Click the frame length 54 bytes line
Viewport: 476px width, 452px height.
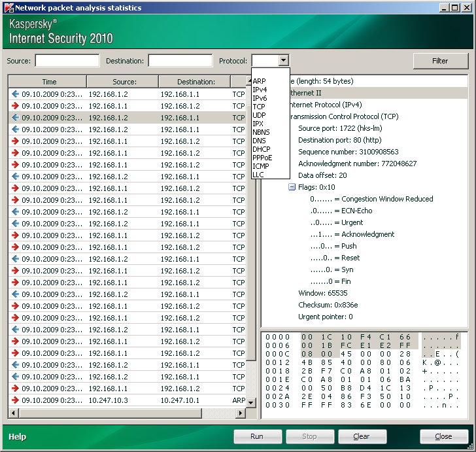(322, 81)
